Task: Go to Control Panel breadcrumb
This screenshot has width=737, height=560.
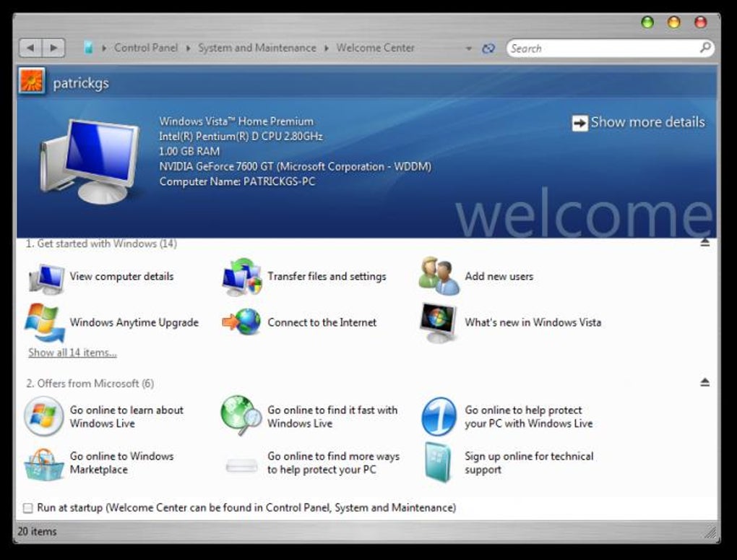Action: point(146,48)
